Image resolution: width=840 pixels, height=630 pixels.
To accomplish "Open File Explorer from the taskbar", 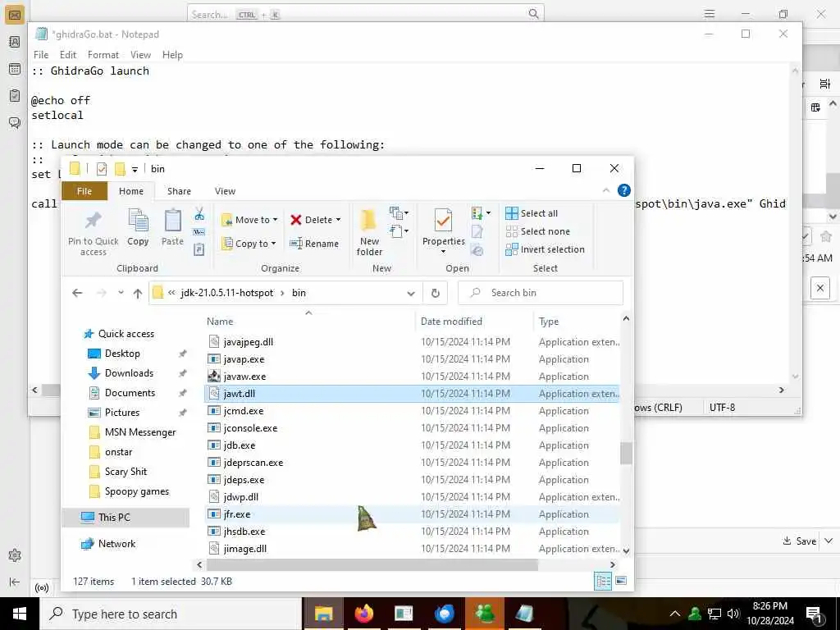I will pyautogui.click(x=323, y=614).
